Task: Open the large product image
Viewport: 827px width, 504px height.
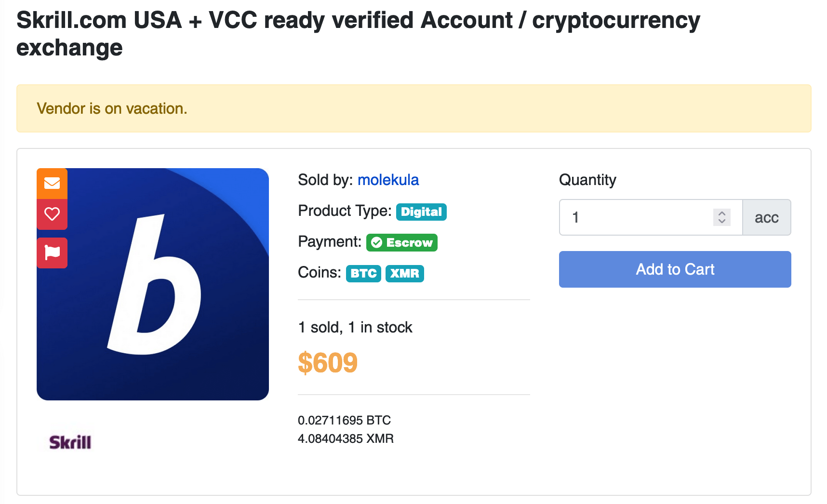Action: 153,284
